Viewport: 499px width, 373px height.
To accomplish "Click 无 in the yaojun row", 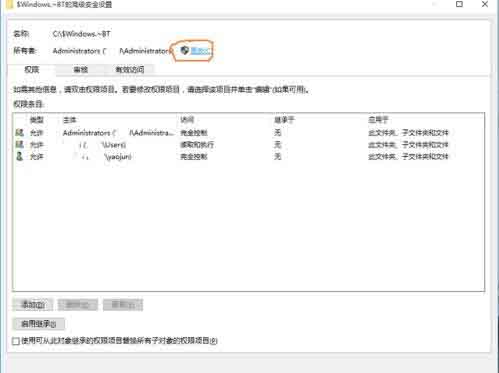I will [278, 157].
